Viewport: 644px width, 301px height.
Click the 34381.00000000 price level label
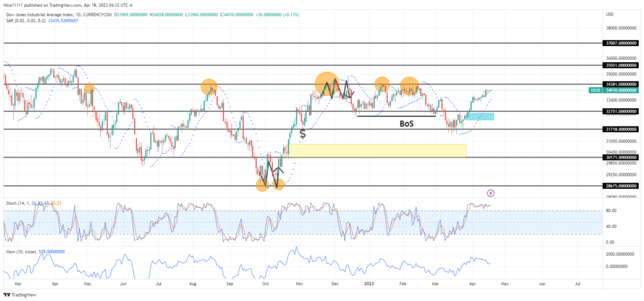[x=621, y=84]
